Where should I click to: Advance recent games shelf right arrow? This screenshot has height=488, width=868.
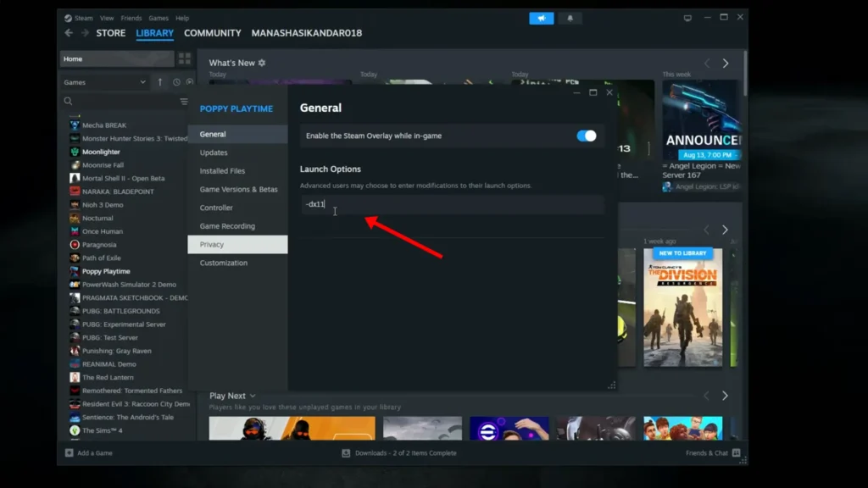click(x=725, y=230)
